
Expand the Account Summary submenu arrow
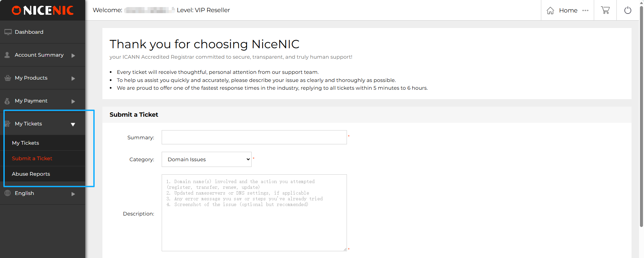pos(73,55)
